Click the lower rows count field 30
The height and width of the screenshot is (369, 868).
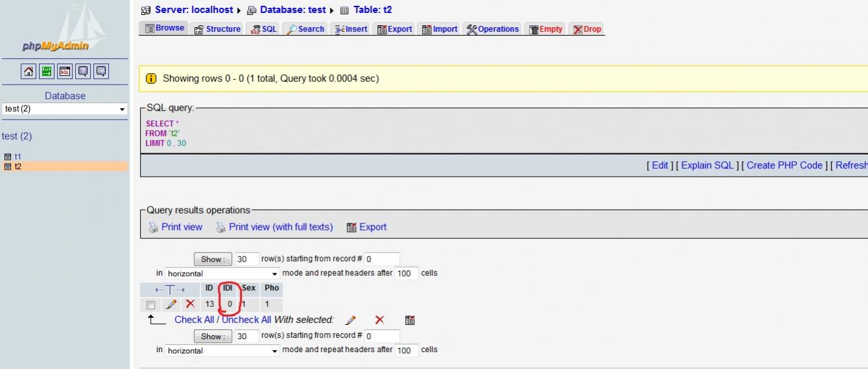247,337
